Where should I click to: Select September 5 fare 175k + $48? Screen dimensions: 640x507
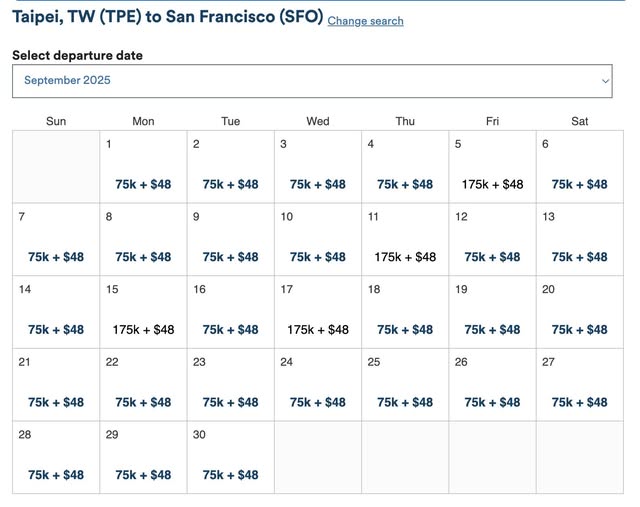[492, 184]
